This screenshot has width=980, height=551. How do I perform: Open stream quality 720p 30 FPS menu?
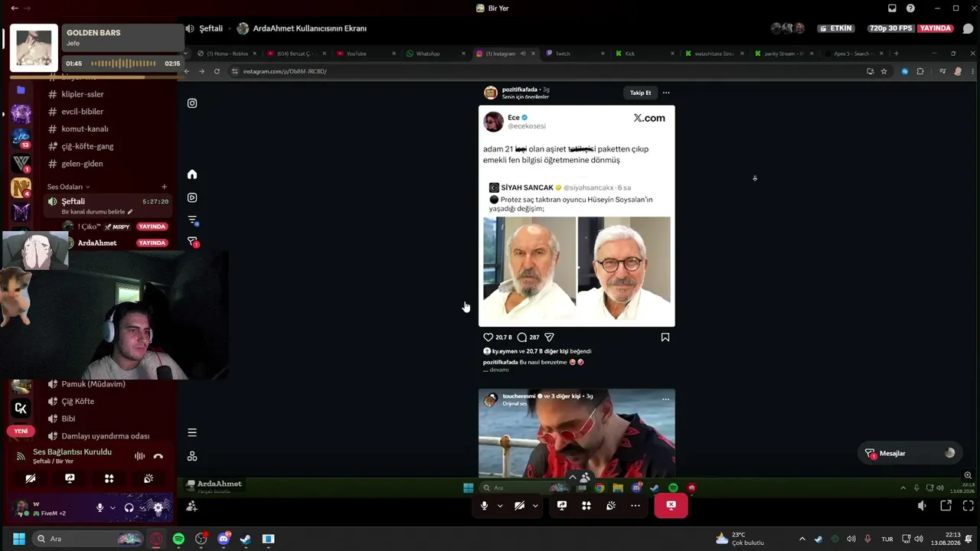coord(890,28)
